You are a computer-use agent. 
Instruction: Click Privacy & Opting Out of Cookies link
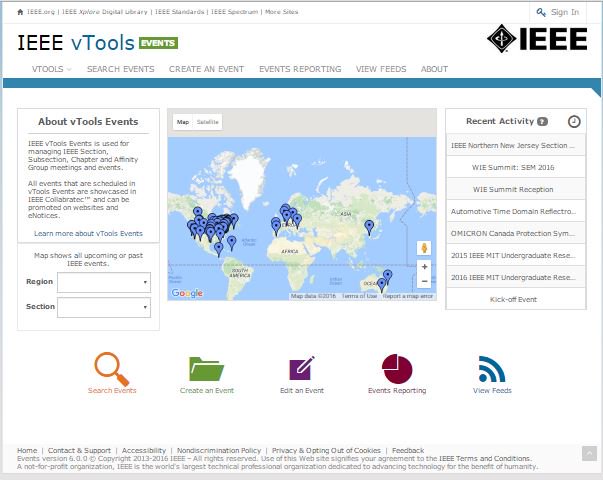(326, 450)
